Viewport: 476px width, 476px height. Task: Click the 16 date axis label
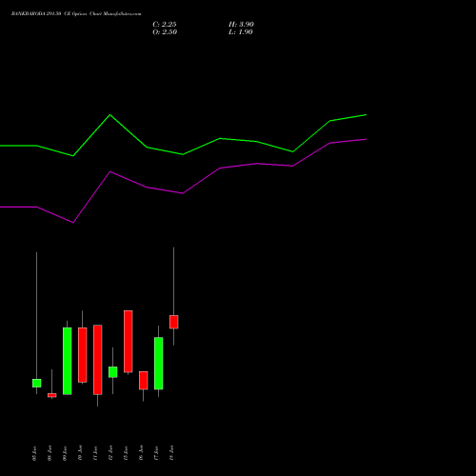[141, 453]
